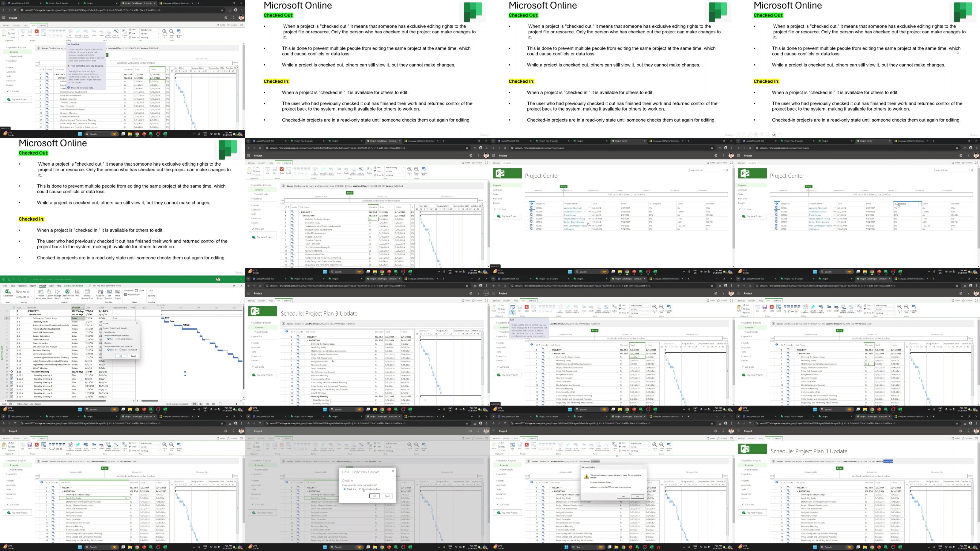Open File Explorer in taskbar below Project Professional window
The width and height of the screenshot is (980, 551).
coord(130,410)
